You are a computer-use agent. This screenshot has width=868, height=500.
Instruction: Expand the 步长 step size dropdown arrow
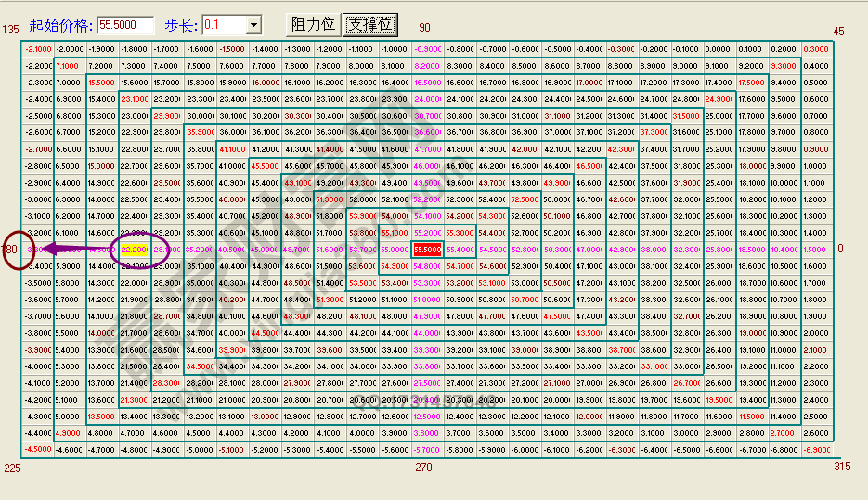coord(253,25)
